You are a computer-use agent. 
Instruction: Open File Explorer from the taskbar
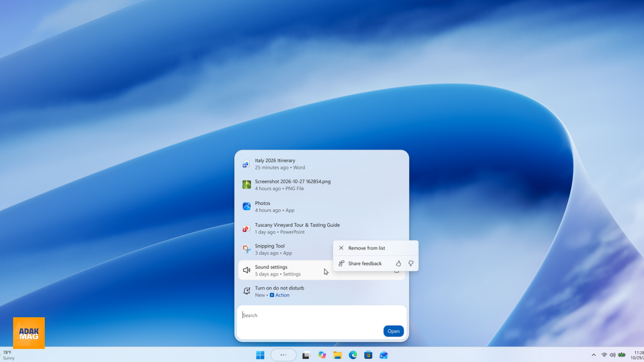pyautogui.click(x=338, y=355)
